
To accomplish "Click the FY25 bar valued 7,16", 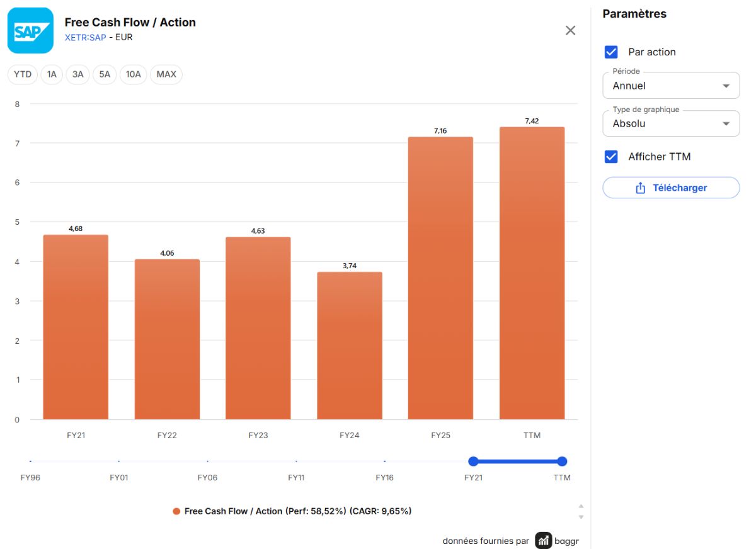I will (440, 278).
